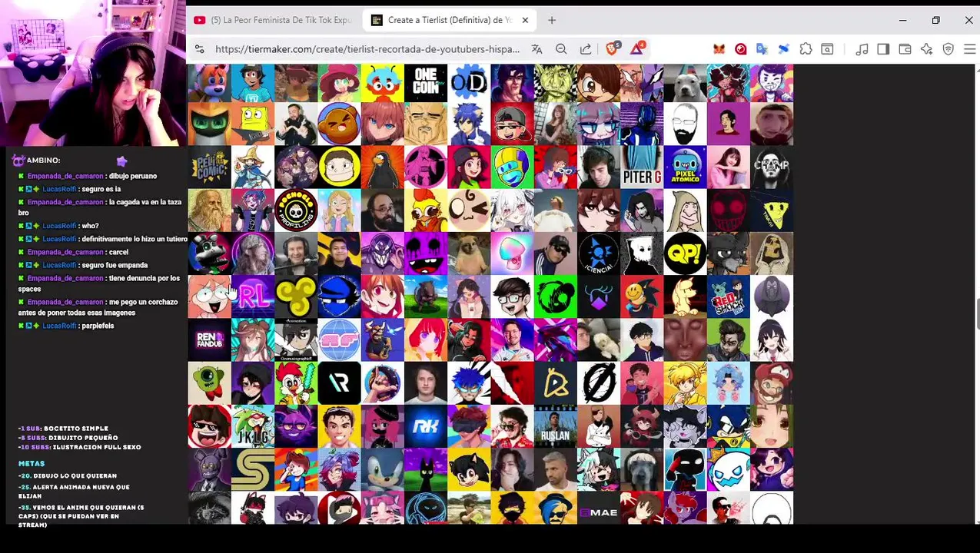Image resolution: width=980 pixels, height=553 pixels.
Task: Click the blue satellite extension icon
Action: pyautogui.click(x=783, y=49)
